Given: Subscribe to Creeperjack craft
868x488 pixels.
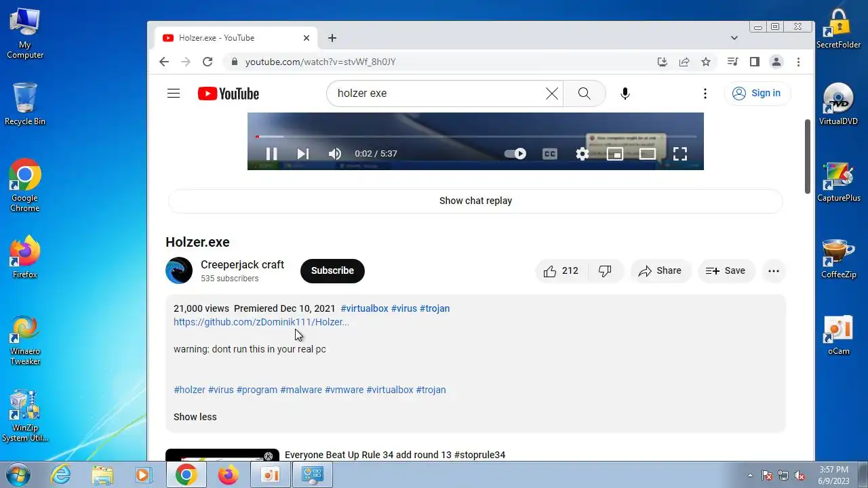Looking at the screenshot, I should click(332, 270).
